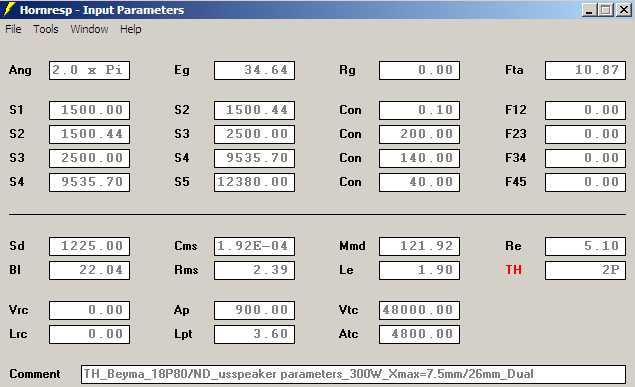Click the Lrc input box
Viewport: 635px width, 387px height.
pyautogui.click(x=89, y=334)
